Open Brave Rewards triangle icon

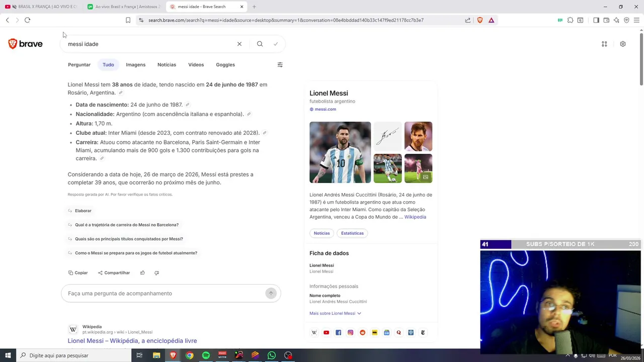tap(491, 20)
